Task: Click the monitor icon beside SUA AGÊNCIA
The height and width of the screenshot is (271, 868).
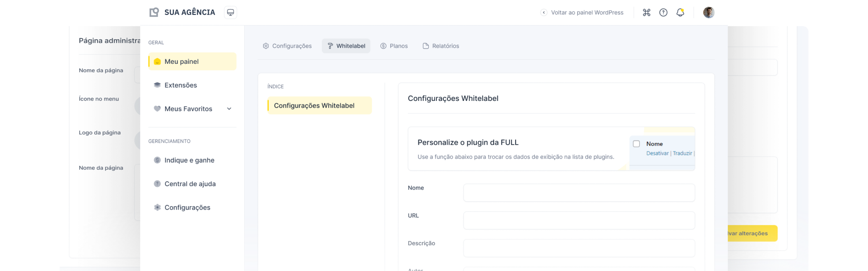Action: point(230,12)
